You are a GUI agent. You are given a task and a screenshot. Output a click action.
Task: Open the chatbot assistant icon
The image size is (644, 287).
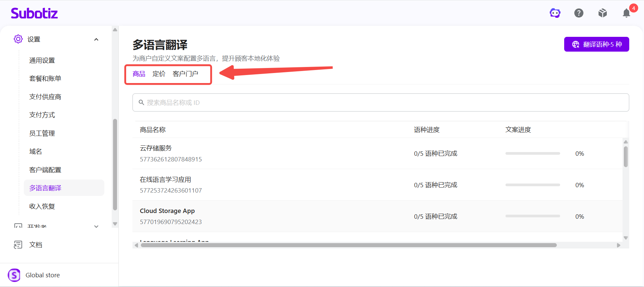click(x=555, y=13)
